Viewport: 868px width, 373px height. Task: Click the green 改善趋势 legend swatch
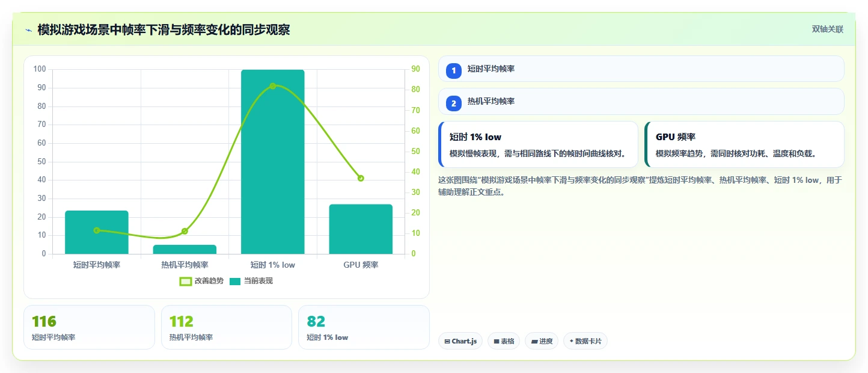[x=186, y=282]
